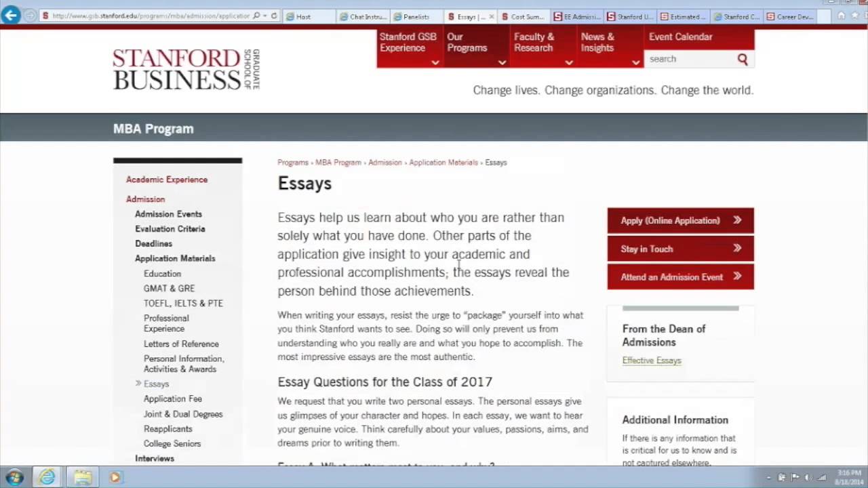
Task: Open Interviews sidebar link
Action: click(x=155, y=459)
